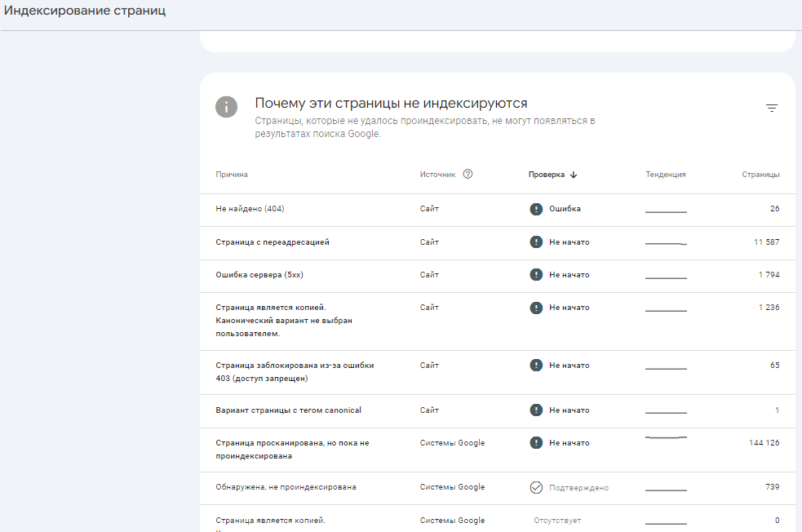Screen dimensions: 802x532
Task: Click the Ошибка status text
Action: 565,209
